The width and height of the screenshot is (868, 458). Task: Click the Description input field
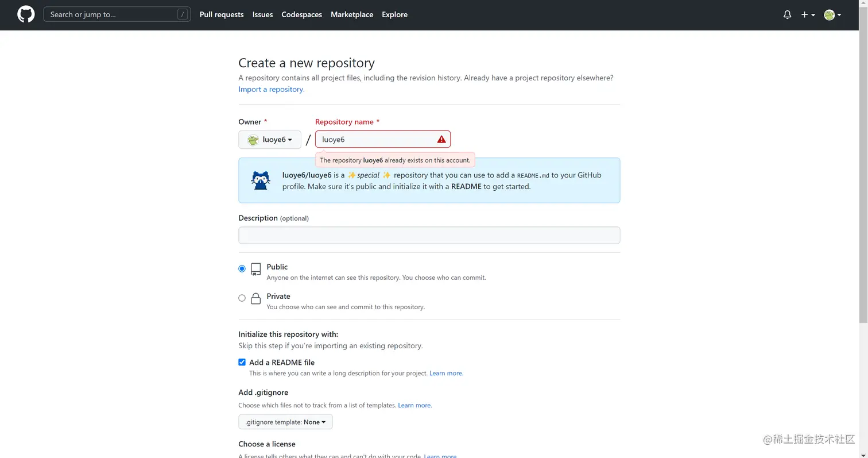point(429,235)
